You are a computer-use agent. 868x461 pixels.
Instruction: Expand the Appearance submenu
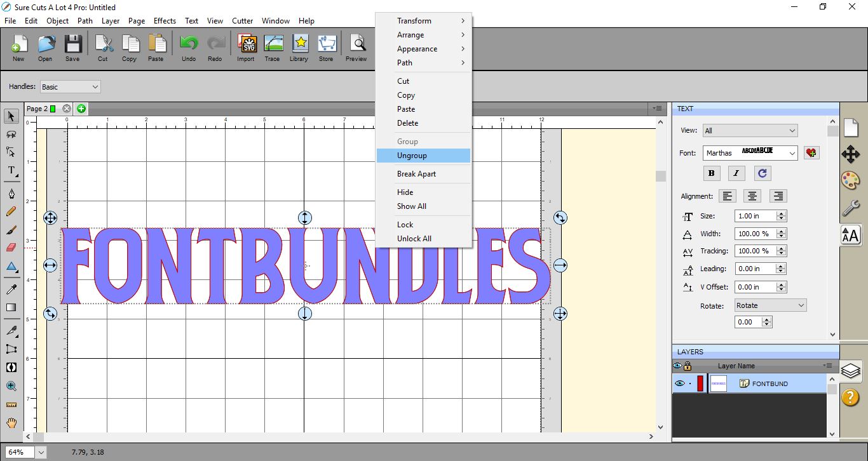[x=423, y=49]
